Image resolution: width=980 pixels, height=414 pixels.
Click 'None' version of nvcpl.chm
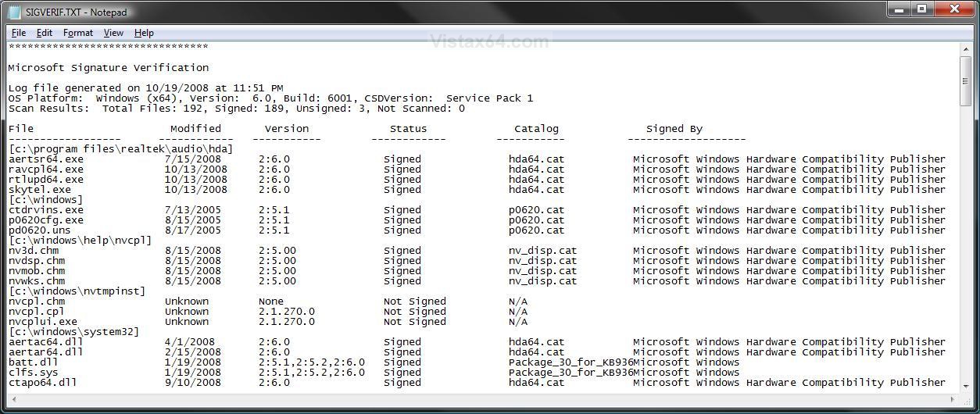click(x=270, y=302)
